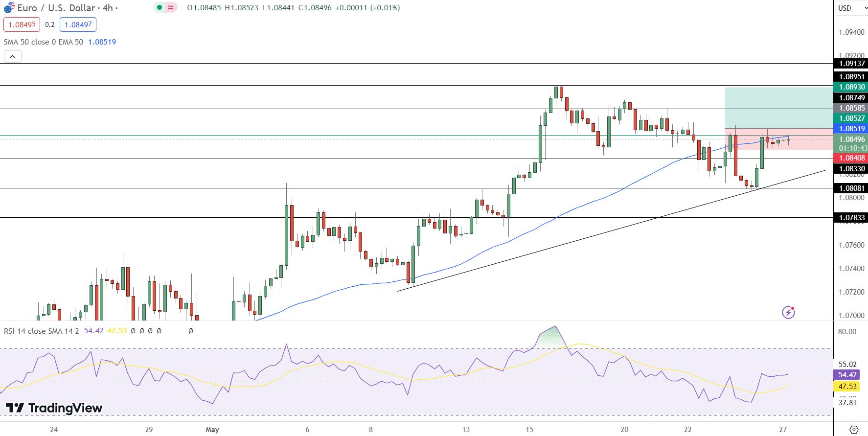
Task: Click the teal 1.08527 price label
Action: point(851,118)
